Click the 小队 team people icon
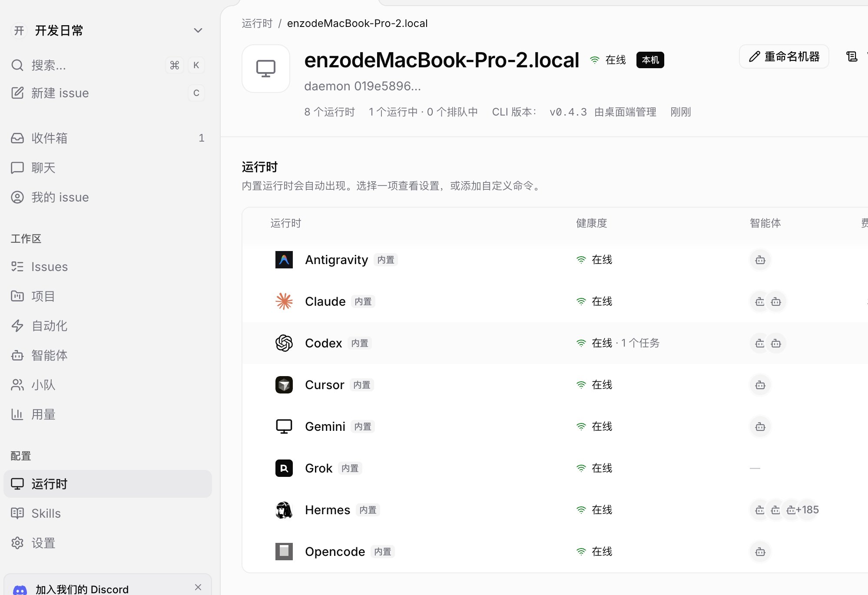Screen dimensions: 868x595 (17, 385)
